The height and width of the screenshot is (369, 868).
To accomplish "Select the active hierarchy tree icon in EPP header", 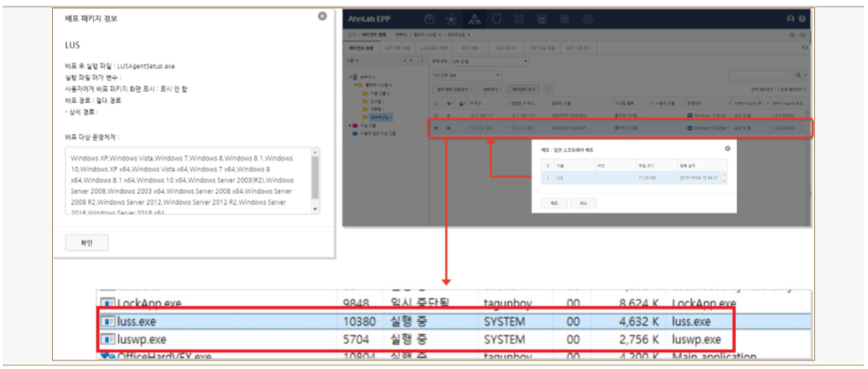I will coord(474,19).
